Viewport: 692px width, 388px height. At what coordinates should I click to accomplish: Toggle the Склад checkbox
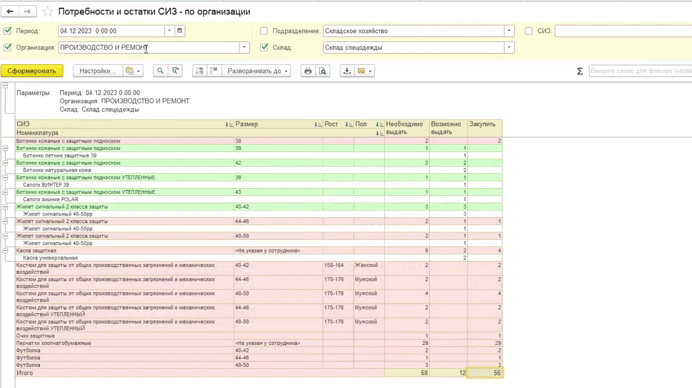[x=264, y=47]
